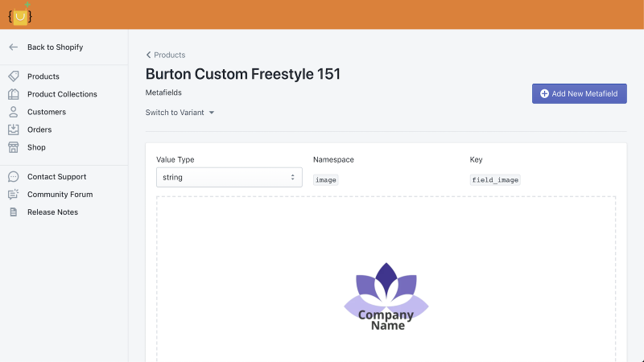The image size is (644, 362).
Task: Click the Orders inbox icon
Action: tap(14, 130)
